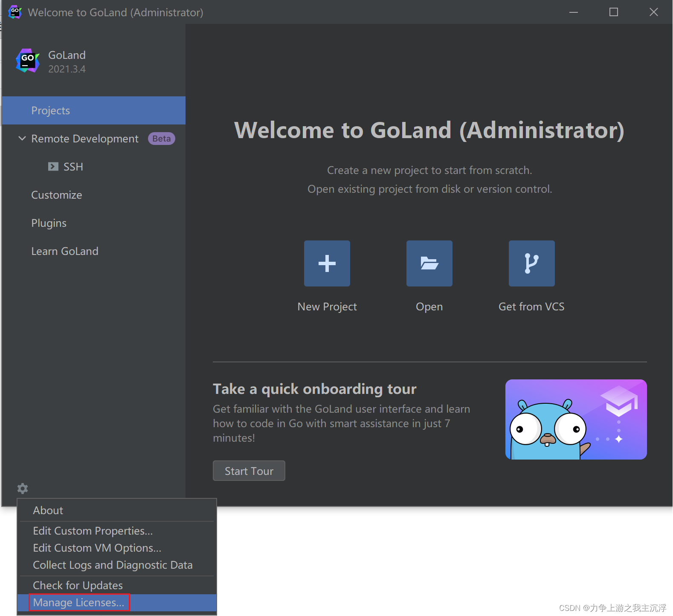The height and width of the screenshot is (616, 673).
Task: Click the Get from VCS branch icon
Action: [532, 263]
